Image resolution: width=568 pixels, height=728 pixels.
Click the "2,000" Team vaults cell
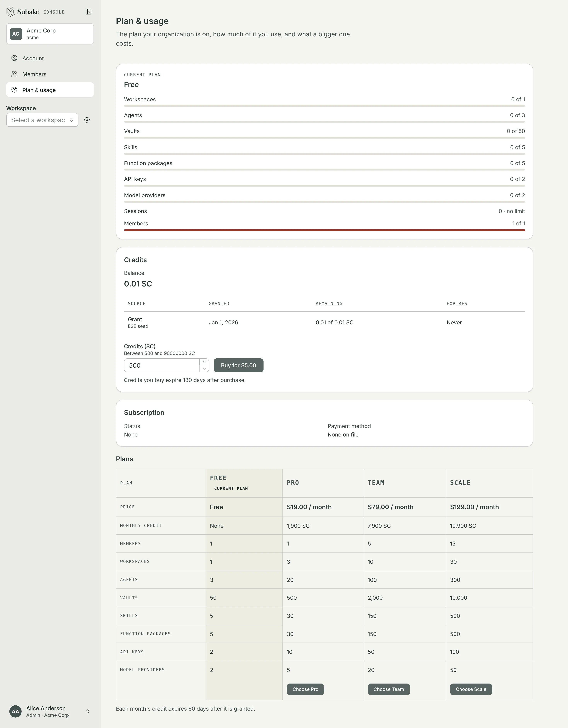click(x=375, y=598)
